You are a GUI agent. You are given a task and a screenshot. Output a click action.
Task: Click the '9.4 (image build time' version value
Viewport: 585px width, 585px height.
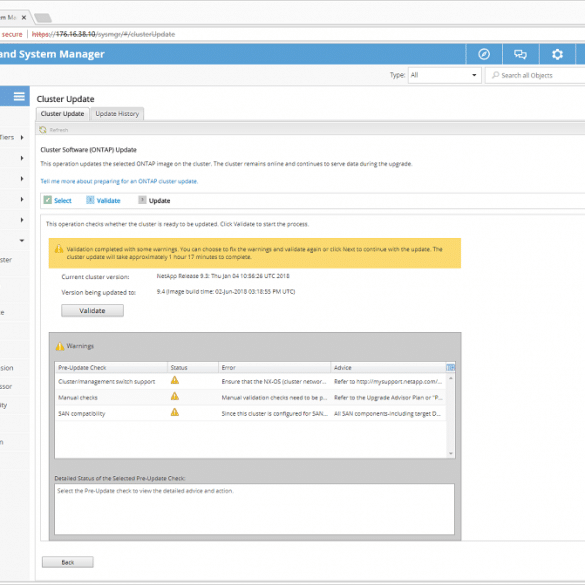tap(226, 291)
